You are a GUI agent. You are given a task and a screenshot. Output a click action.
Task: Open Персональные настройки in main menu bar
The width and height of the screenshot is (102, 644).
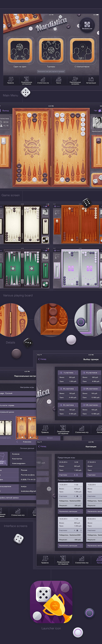tap(75, 81)
